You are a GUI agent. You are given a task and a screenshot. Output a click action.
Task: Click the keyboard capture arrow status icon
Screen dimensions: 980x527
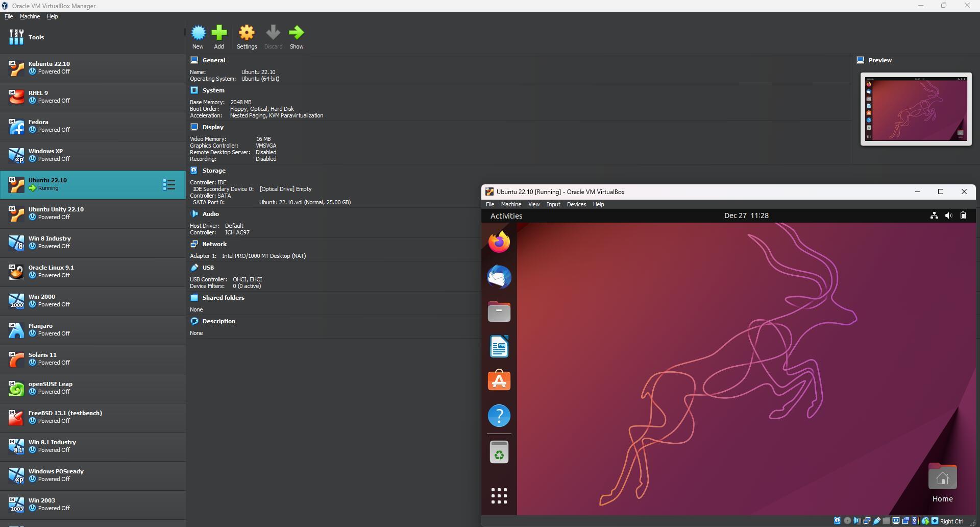(935, 521)
